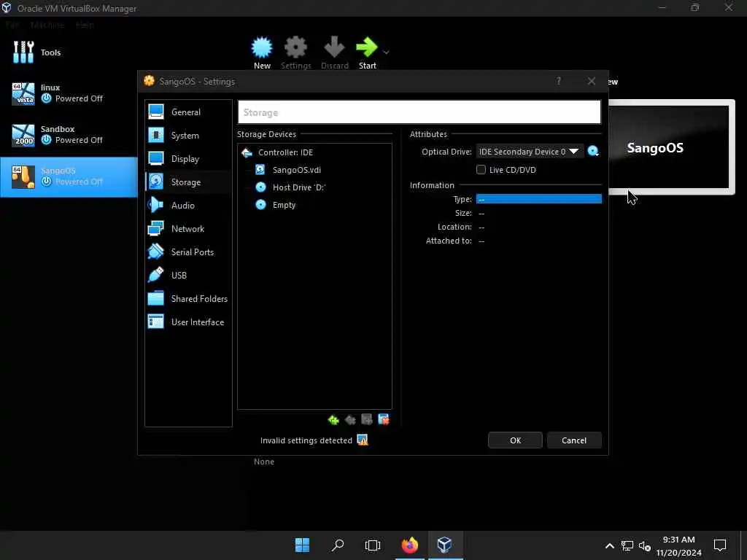
Task: Toggle the Live CD/DVD checkbox
Action: [x=481, y=169]
